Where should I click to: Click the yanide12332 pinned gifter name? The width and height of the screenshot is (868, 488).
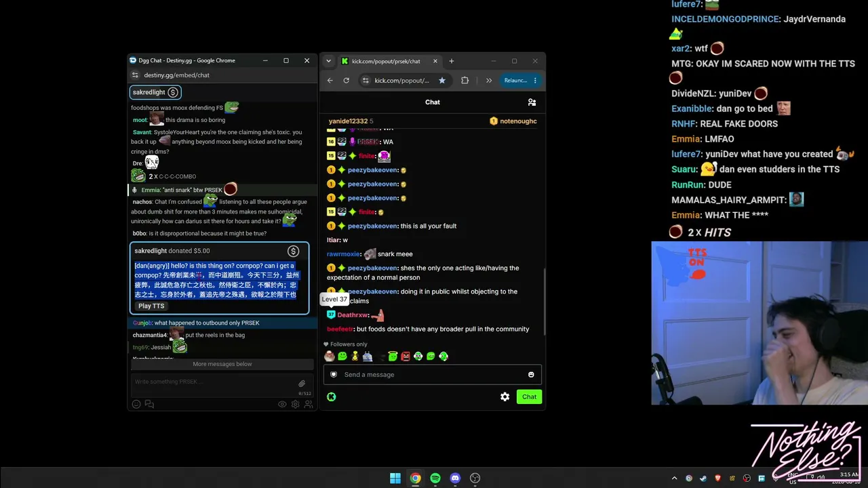(x=347, y=121)
